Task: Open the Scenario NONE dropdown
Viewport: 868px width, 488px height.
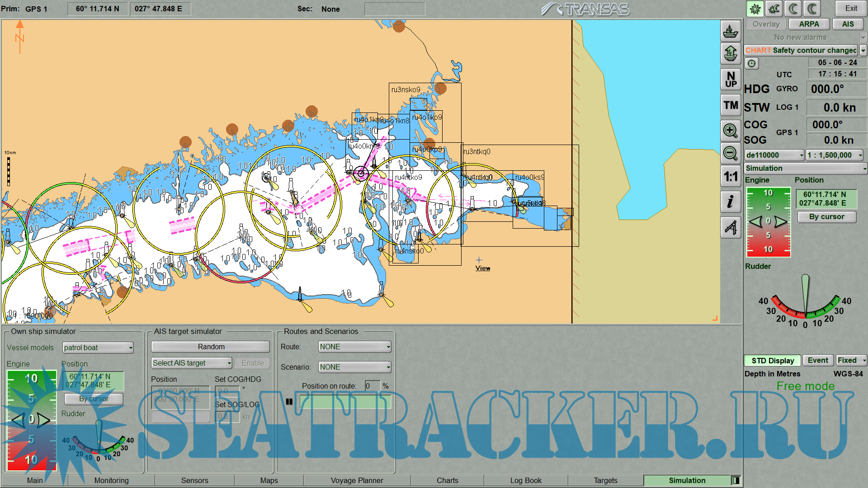Action: click(354, 367)
